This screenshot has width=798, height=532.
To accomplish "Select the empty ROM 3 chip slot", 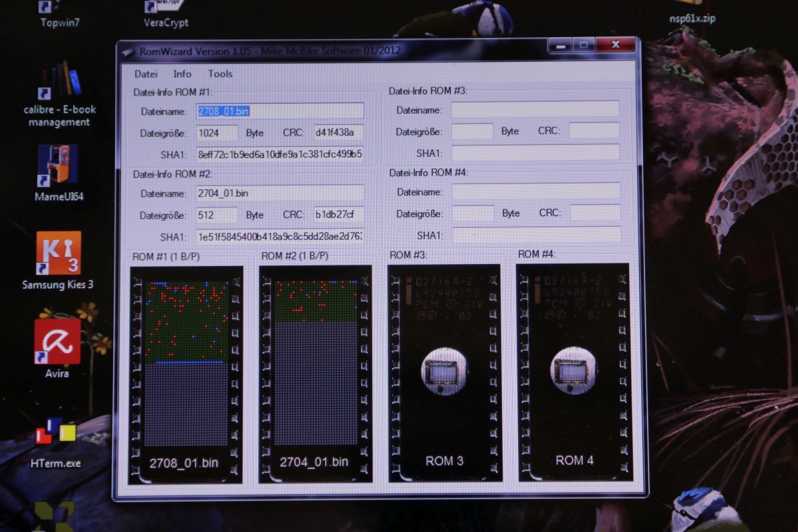I will pyautogui.click(x=444, y=372).
